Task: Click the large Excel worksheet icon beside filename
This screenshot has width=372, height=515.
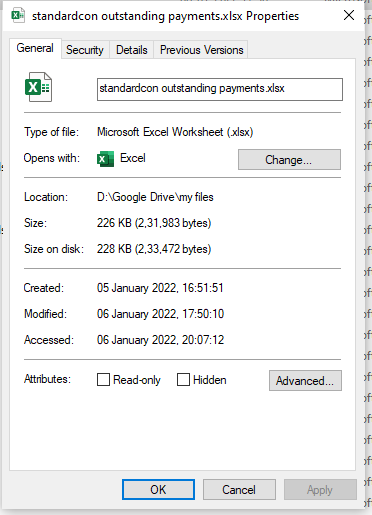Action: [38, 87]
